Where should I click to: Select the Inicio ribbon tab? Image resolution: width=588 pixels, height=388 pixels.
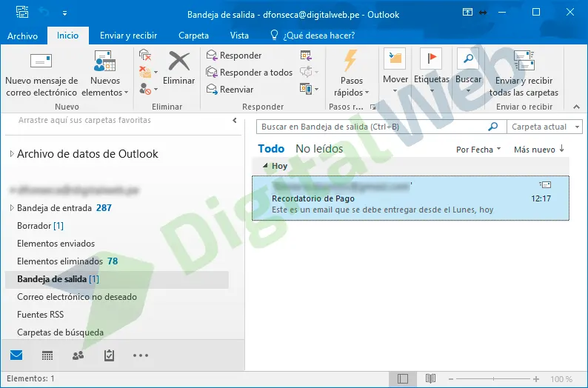pos(68,36)
